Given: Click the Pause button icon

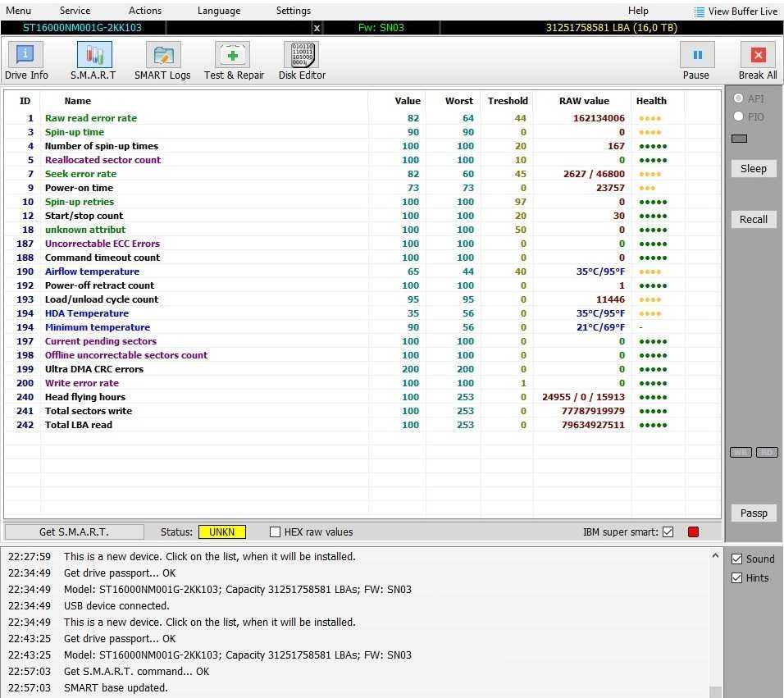Looking at the screenshot, I should tap(697, 55).
